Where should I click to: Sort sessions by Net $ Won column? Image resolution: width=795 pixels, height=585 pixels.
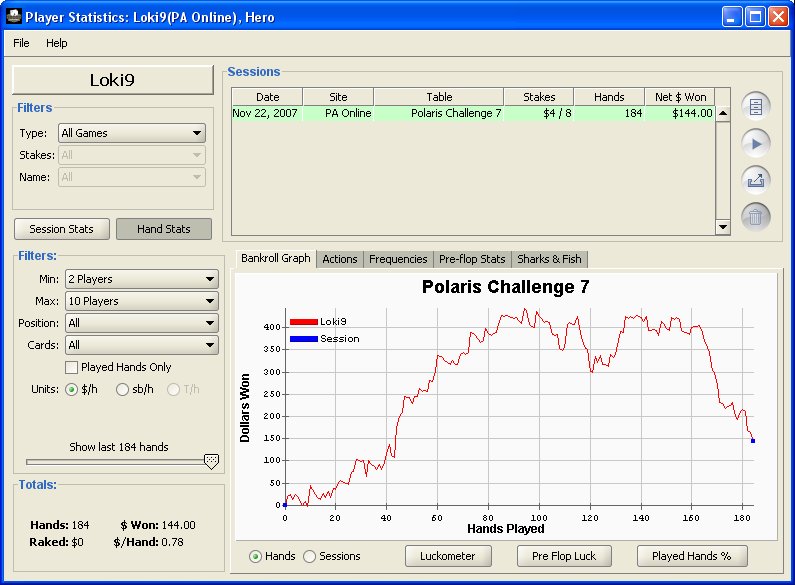click(679, 97)
